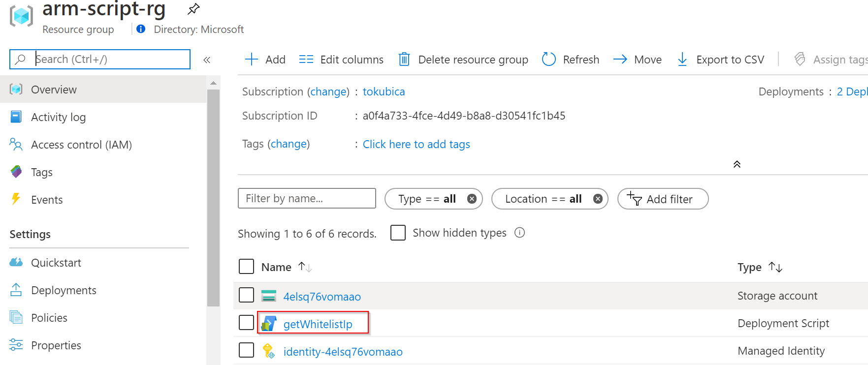Click the Delete resource group trash icon
This screenshot has height=365, width=868.
404,60
